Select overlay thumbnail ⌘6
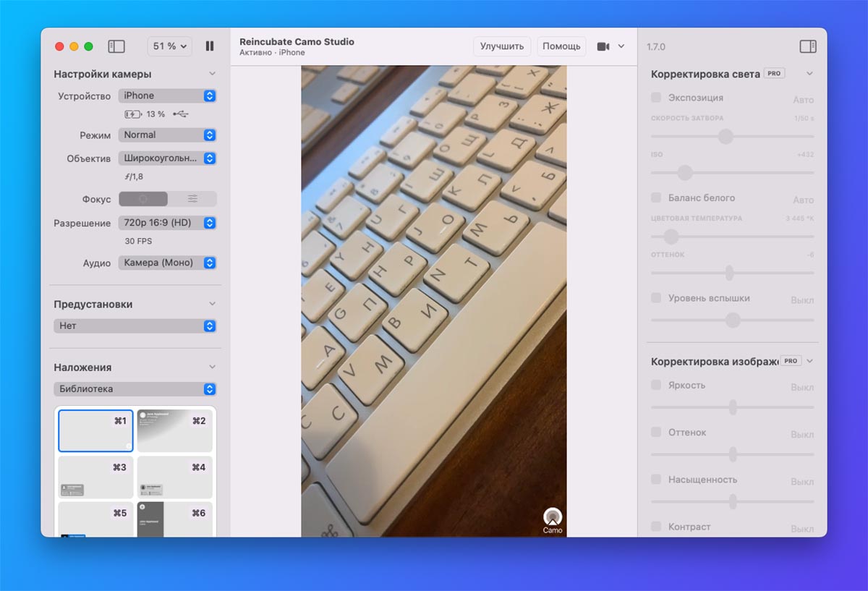 pyautogui.click(x=174, y=519)
